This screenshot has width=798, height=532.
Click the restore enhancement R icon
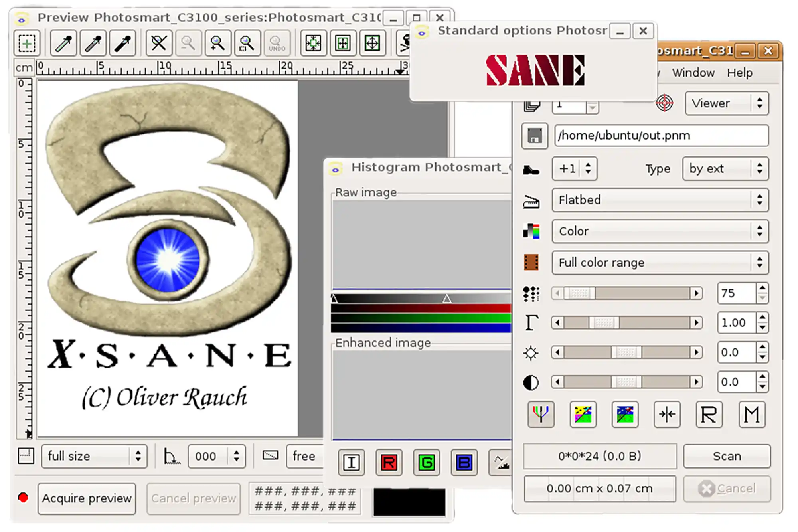point(709,415)
